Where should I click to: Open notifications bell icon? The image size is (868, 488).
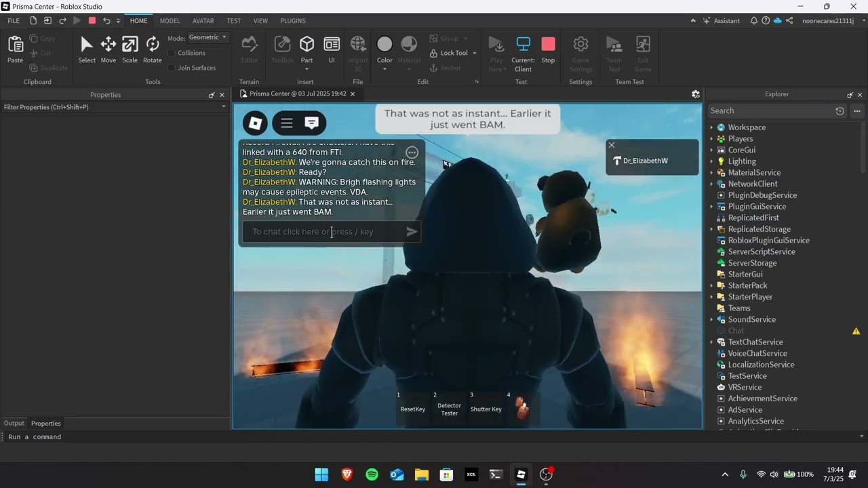pos(754,20)
